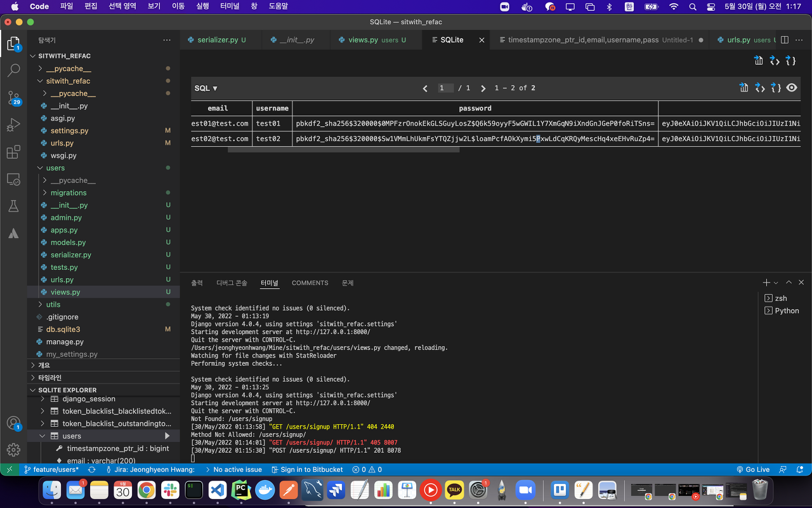The width and height of the screenshot is (812, 508).
Task: Click the feature/users* branch in status bar
Action: [x=51, y=469]
